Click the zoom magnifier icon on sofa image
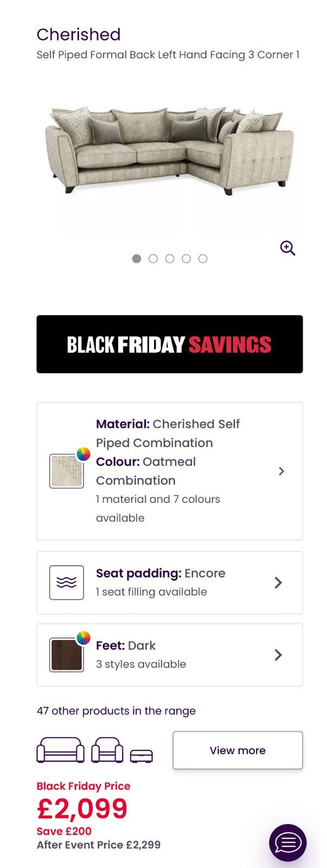327x868 pixels. click(287, 248)
